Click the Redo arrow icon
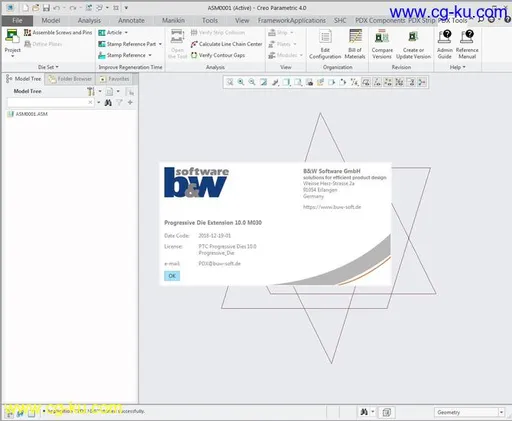Screen dimensions: 512x421 [x=73, y=8]
